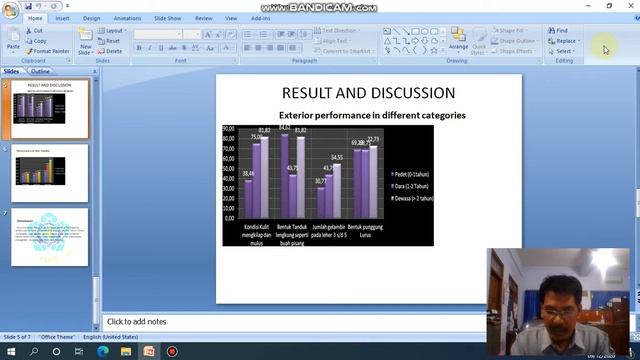Toggle Justify text alignment
The height and width of the screenshot is (360, 640).
pyautogui.click(x=280, y=48)
